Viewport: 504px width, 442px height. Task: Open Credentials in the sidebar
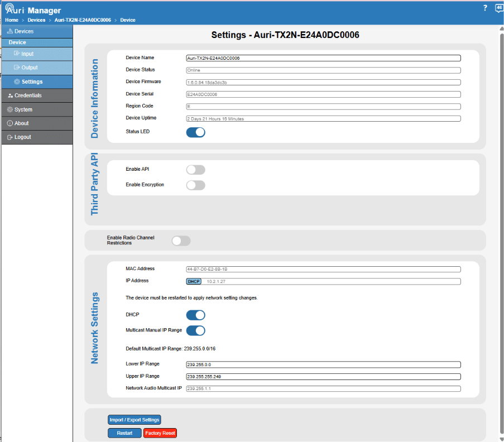37,95
